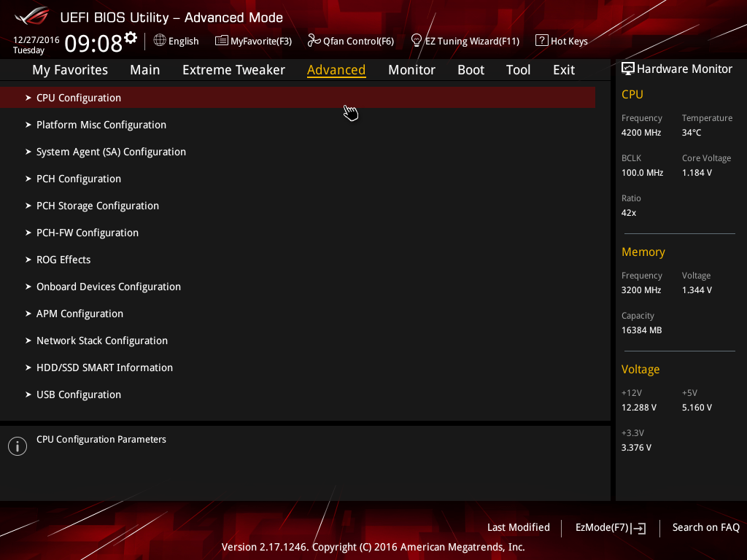This screenshot has width=747, height=560.
Task: Click the globe language icon
Action: [x=160, y=41]
